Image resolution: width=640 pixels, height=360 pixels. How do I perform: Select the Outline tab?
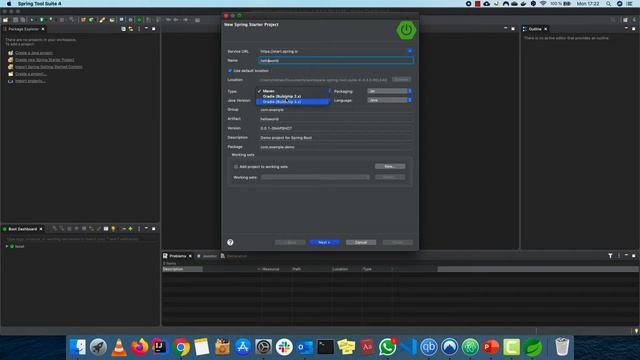(x=535, y=29)
